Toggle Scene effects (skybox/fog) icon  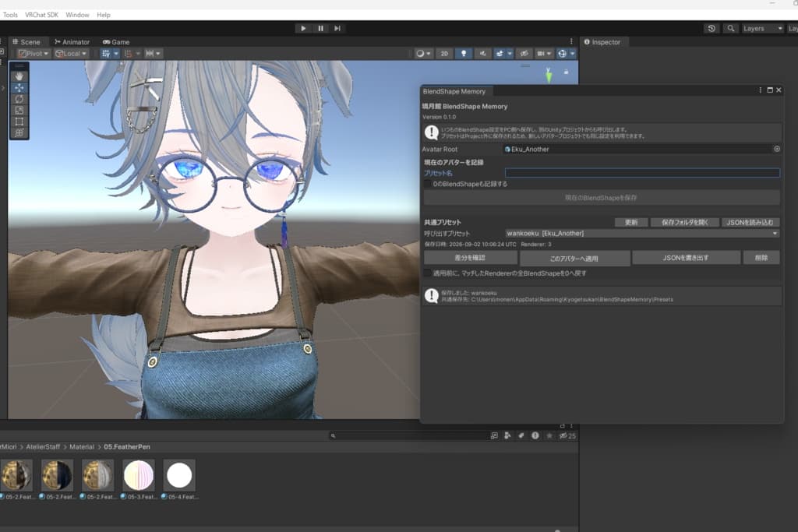500,54
